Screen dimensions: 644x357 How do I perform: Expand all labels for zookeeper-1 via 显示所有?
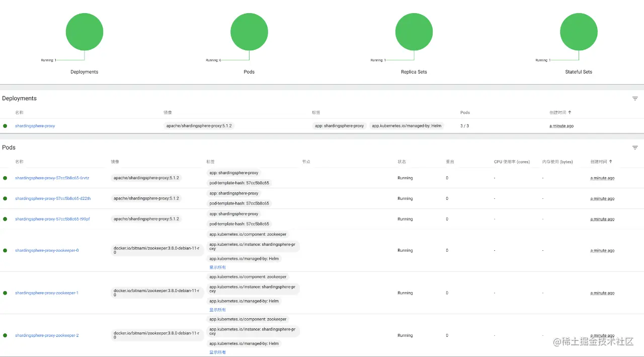tap(217, 310)
